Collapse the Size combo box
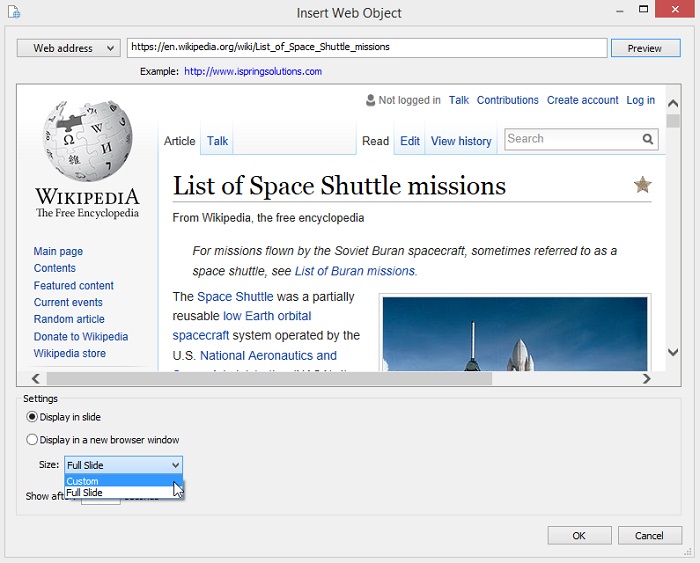 point(175,465)
